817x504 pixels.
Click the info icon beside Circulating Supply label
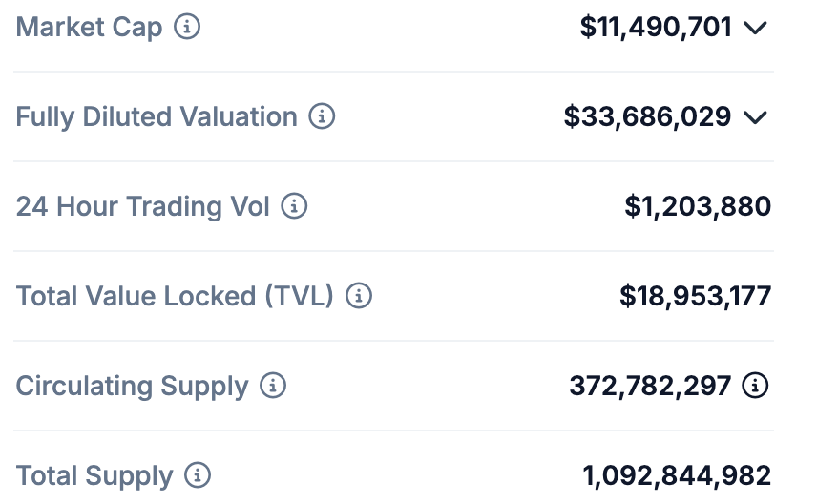273,386
